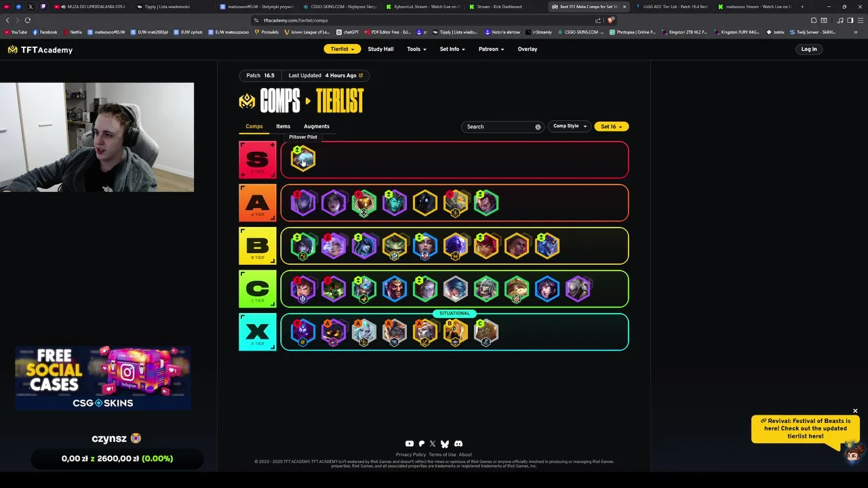Open Study Hall in navigation

(x=380, y=49)
